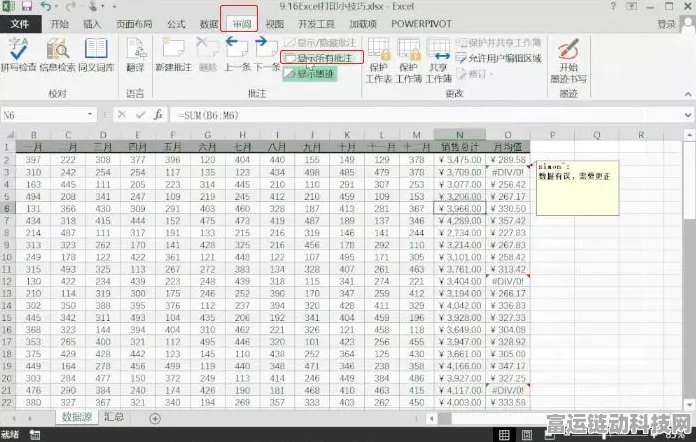
Task: Click 允许用户编辑区域 option
Action: click(x=498, y=58)
